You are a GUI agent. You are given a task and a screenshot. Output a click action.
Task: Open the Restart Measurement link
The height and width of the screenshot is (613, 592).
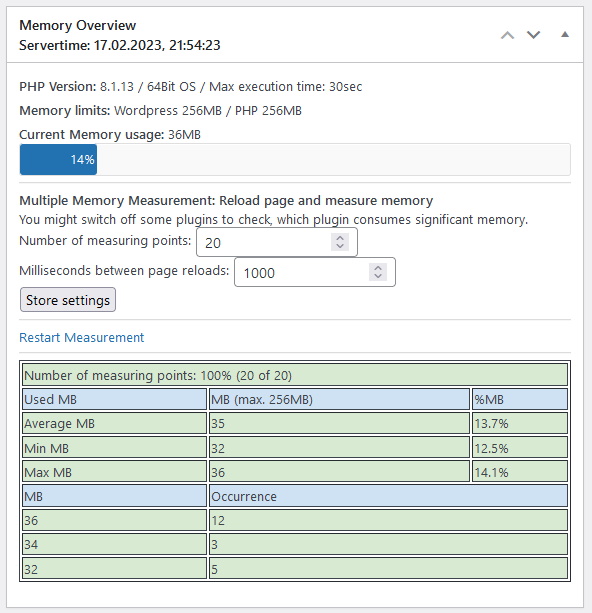pos(81,337)
